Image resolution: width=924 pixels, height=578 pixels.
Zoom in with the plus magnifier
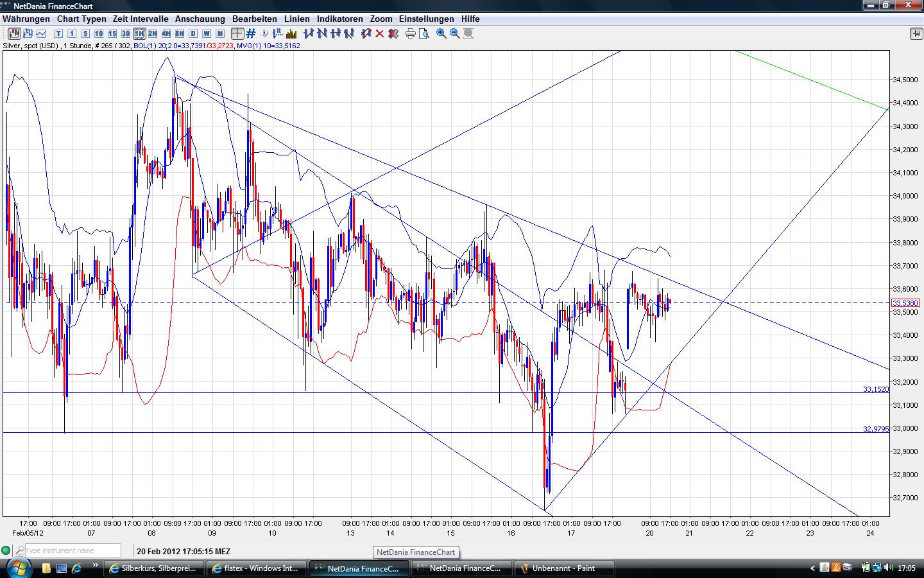(x=441, y=33)
